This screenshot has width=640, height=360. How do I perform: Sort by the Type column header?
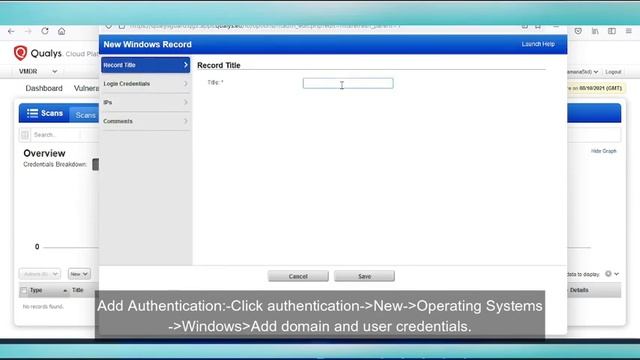pos(36,290)
